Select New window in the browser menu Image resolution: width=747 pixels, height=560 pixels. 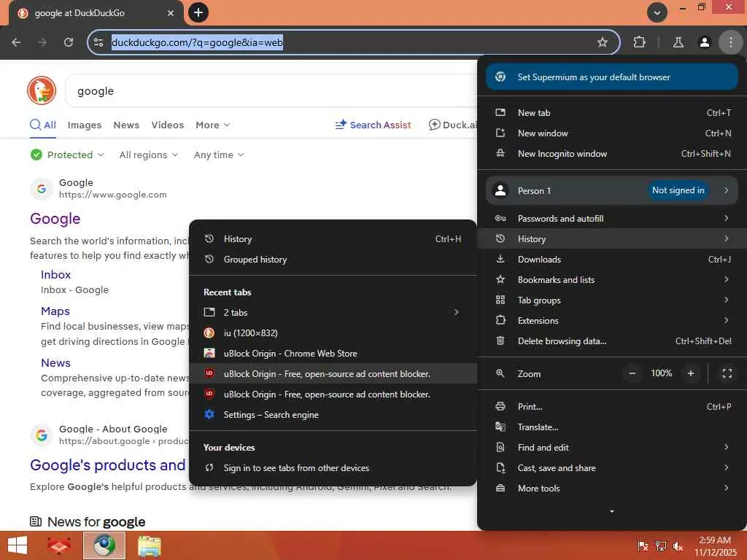(612, 133)
